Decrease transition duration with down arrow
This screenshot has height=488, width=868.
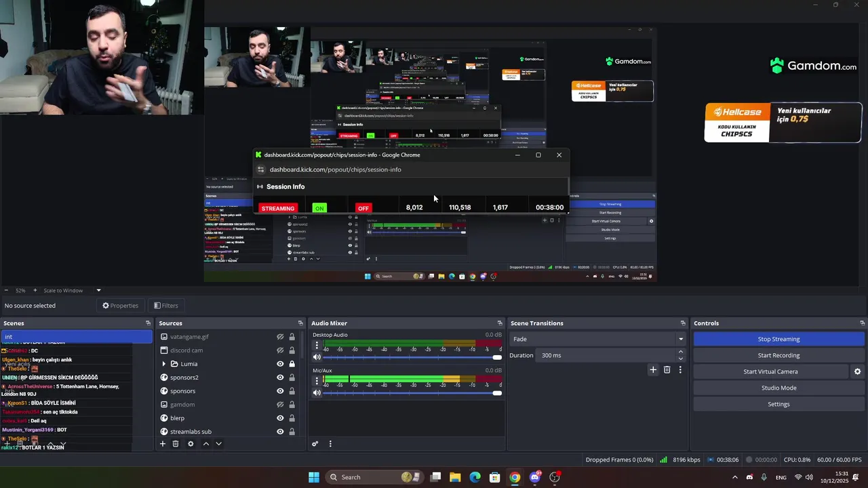[681, 359]
